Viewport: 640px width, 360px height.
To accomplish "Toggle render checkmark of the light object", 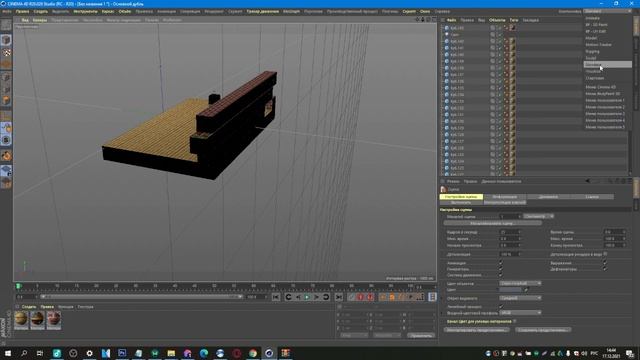I will [x=499, y=35].
